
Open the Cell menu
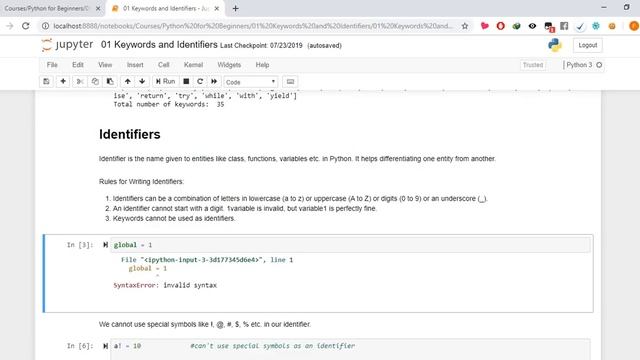164,65
